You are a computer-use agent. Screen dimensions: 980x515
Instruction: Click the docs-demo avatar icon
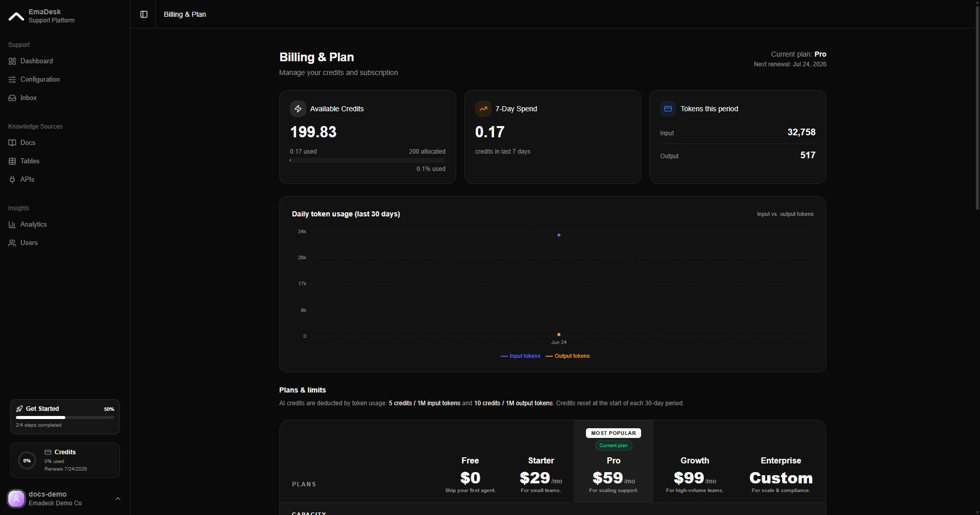[x=16, y=499]
